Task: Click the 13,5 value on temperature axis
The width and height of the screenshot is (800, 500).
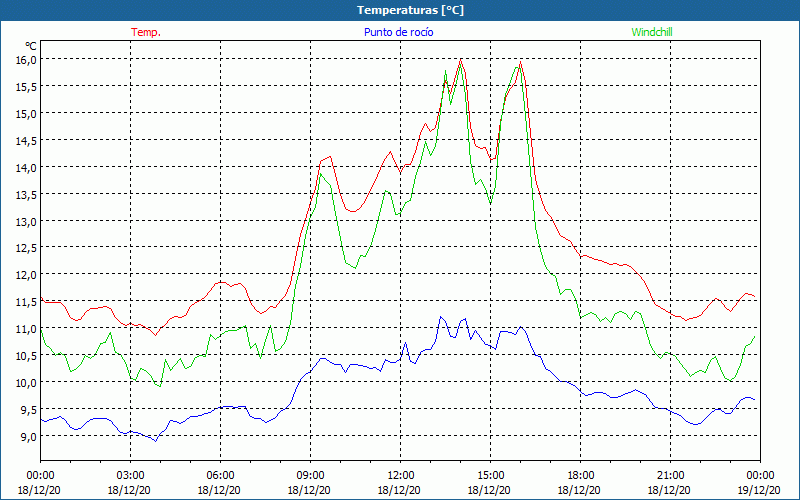Action: pos(27,194)
